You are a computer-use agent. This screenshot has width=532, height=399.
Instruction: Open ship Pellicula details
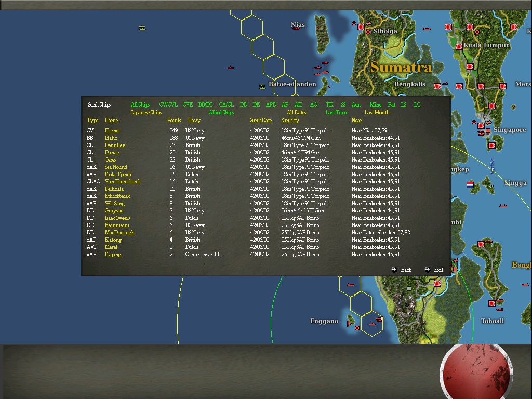click(114, 189)
